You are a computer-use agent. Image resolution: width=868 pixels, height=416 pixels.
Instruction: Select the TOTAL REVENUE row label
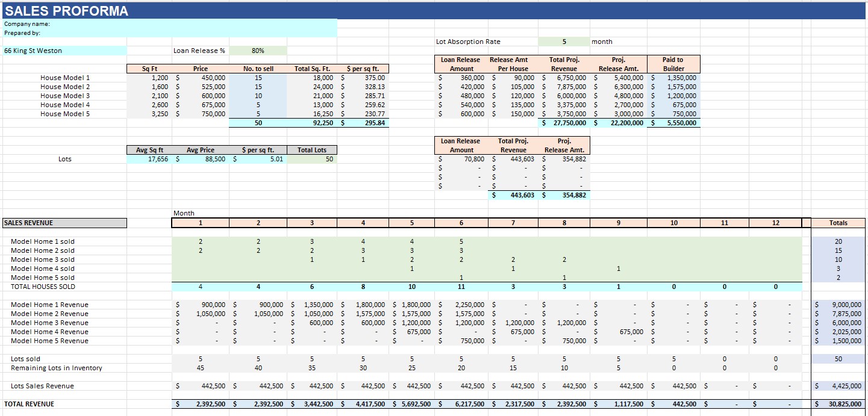(x=29, y=404)
